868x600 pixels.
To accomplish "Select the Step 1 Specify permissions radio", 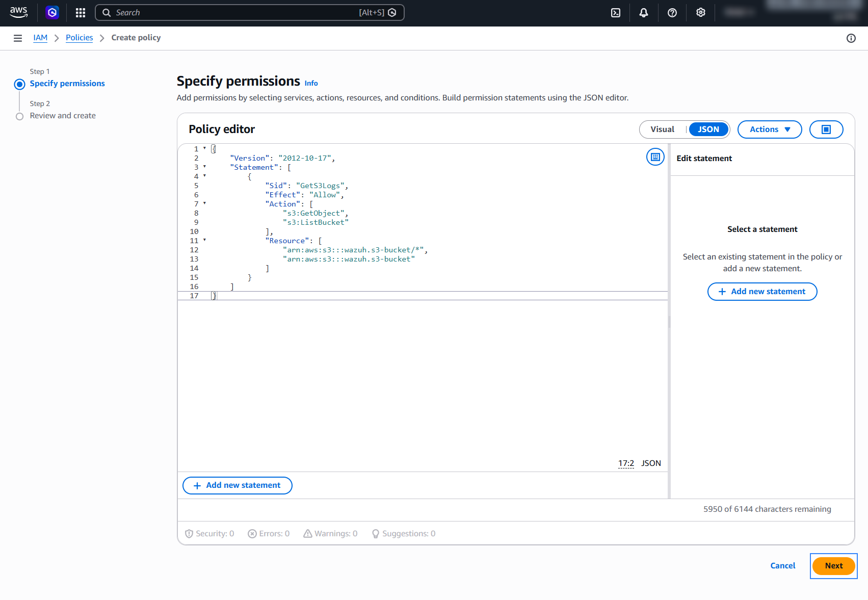I will [19, 84].
